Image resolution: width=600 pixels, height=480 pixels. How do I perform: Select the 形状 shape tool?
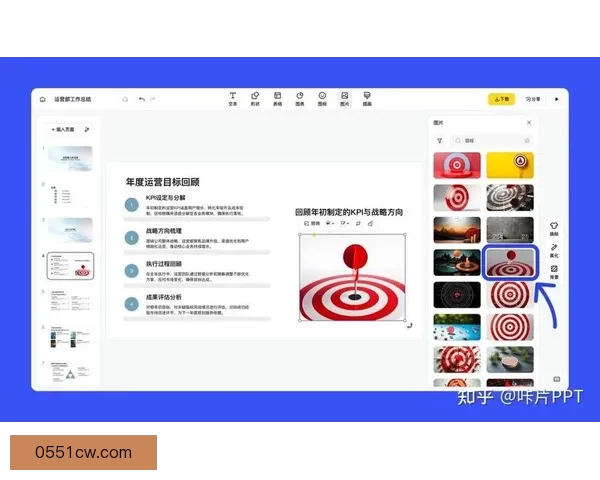point(255,99)
